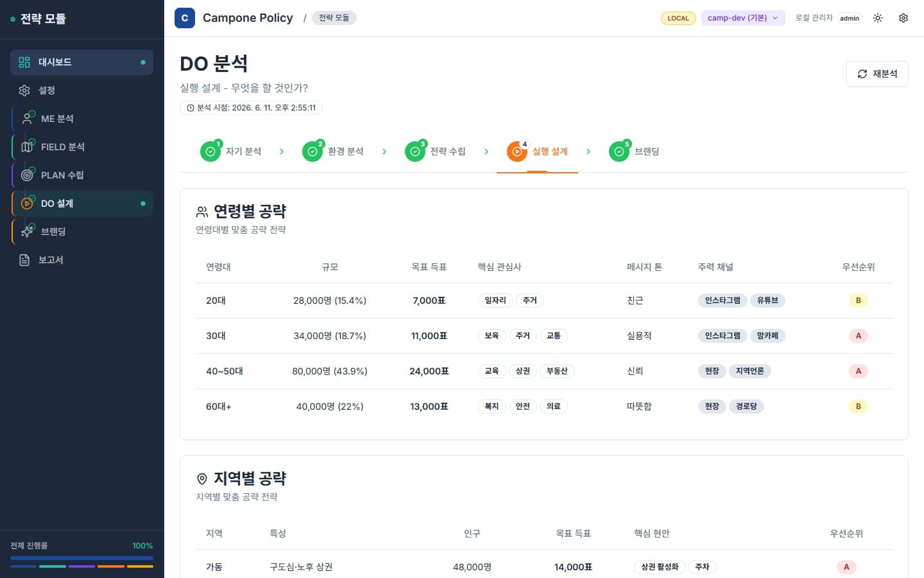924x578 pixels.
Task: Click the 브랜딩 sparkle icon in sidebar
Action: pyautogui.click(x=28, y=232)
